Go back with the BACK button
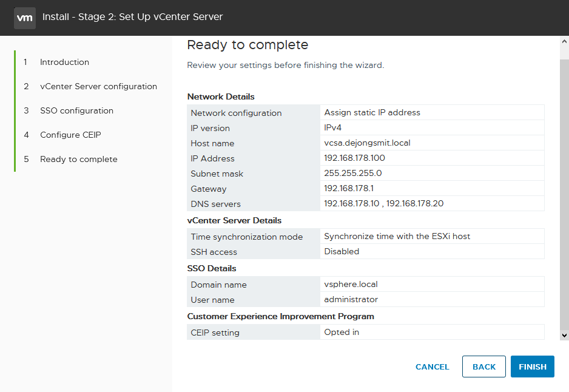The height and width of the screenshot is (392, 569). 483,367
